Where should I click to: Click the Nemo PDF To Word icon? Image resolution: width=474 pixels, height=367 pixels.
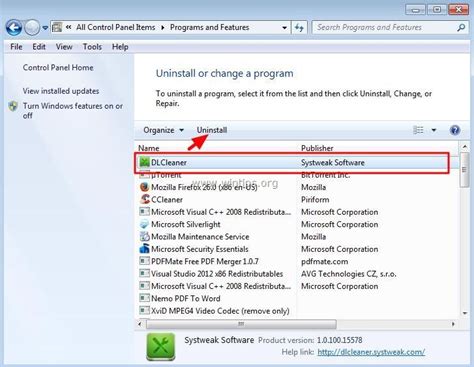(144, 298)
